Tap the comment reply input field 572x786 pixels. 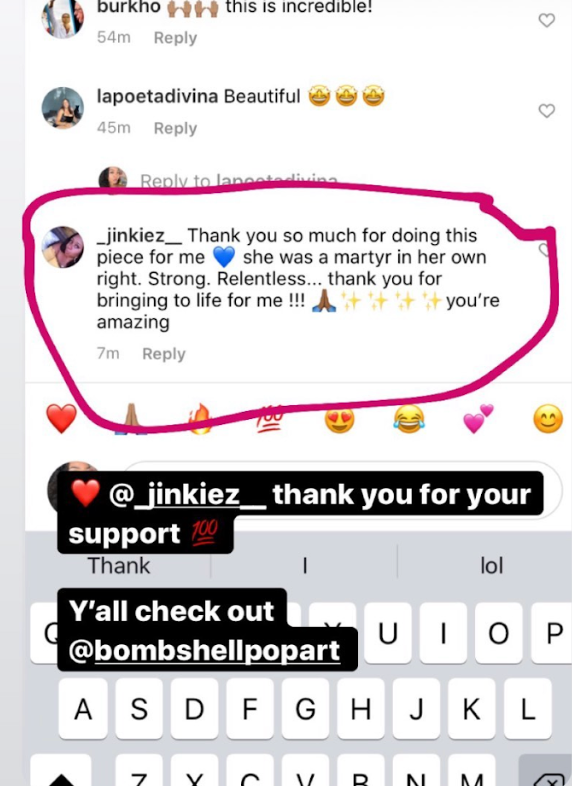tap(341, 489)
